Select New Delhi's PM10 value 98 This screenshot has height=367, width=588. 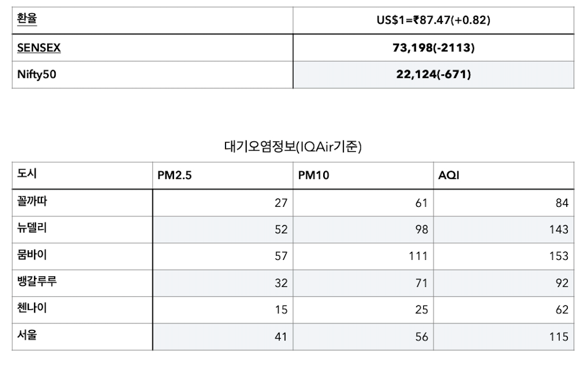(421, 230)
